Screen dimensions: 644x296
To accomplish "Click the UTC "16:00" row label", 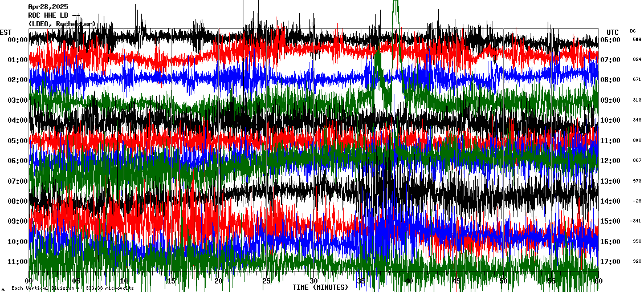I will pos(610,242).
